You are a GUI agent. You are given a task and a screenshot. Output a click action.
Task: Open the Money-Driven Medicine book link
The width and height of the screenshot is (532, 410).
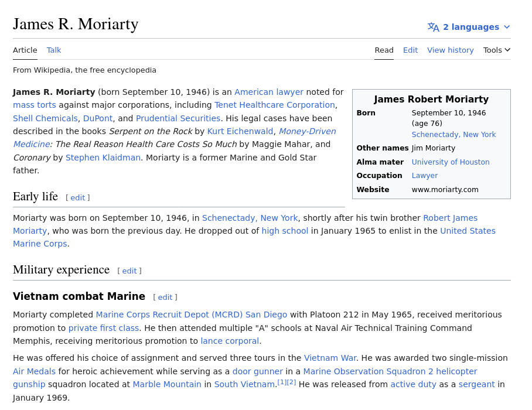coord(307,131)
